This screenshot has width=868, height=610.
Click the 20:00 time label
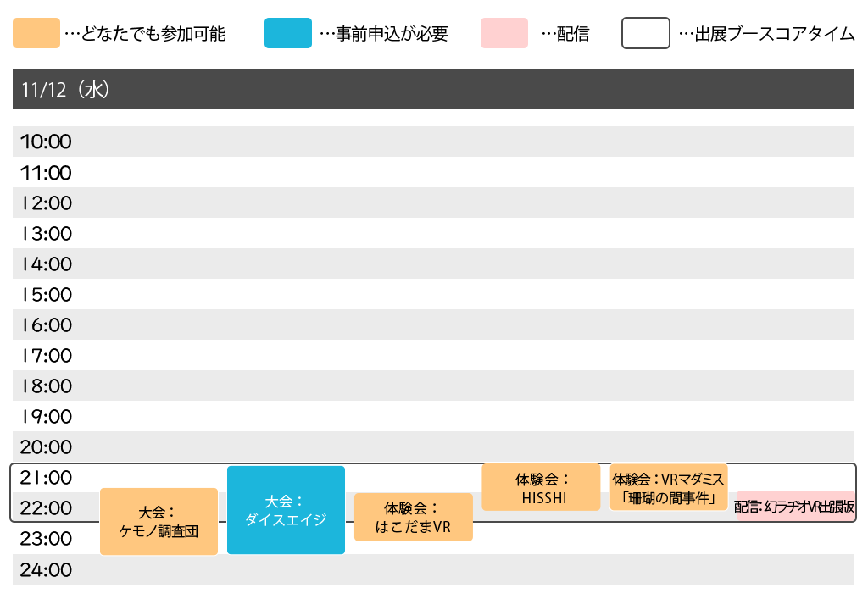coord(46,447)
